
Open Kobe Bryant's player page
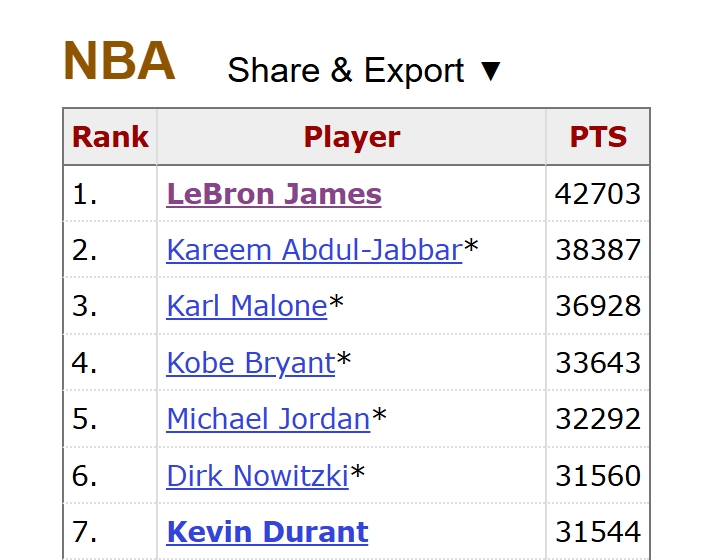click(x=250, y=362)
